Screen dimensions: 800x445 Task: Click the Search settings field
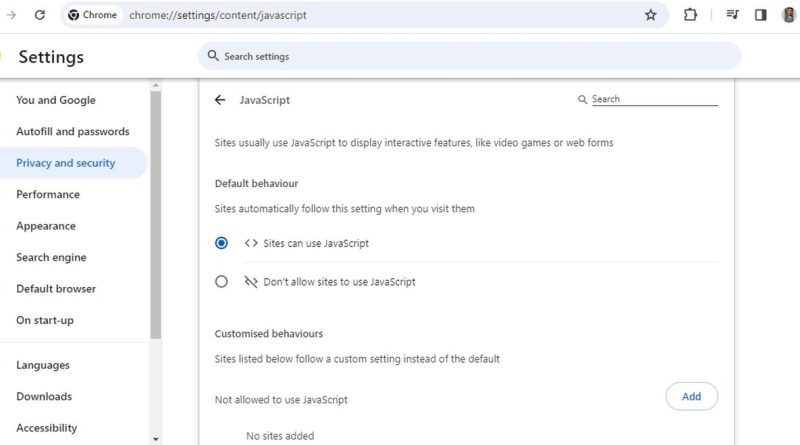[x=469, y=56]
